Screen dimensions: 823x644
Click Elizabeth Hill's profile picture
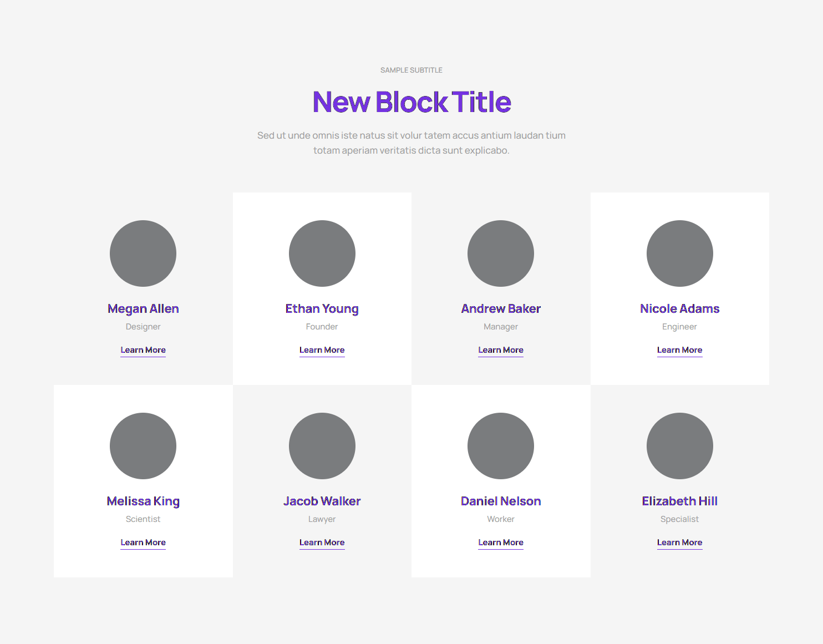click(680, 446)
